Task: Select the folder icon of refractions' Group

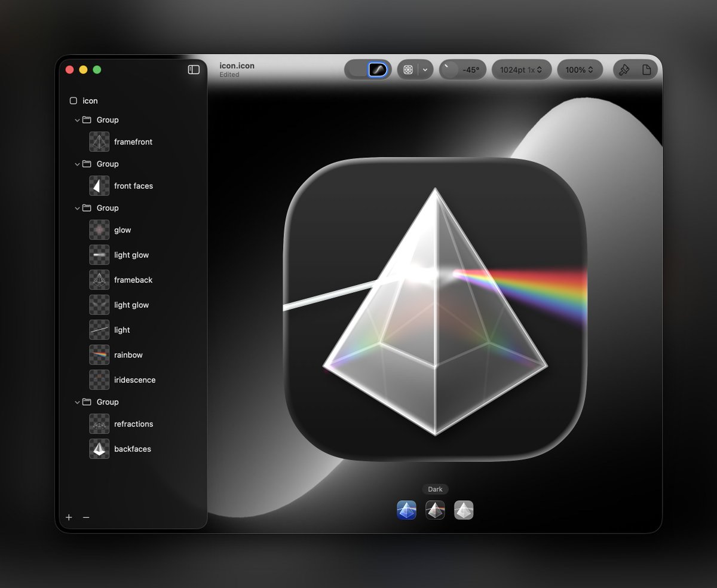Action: (x=87, y=403)
